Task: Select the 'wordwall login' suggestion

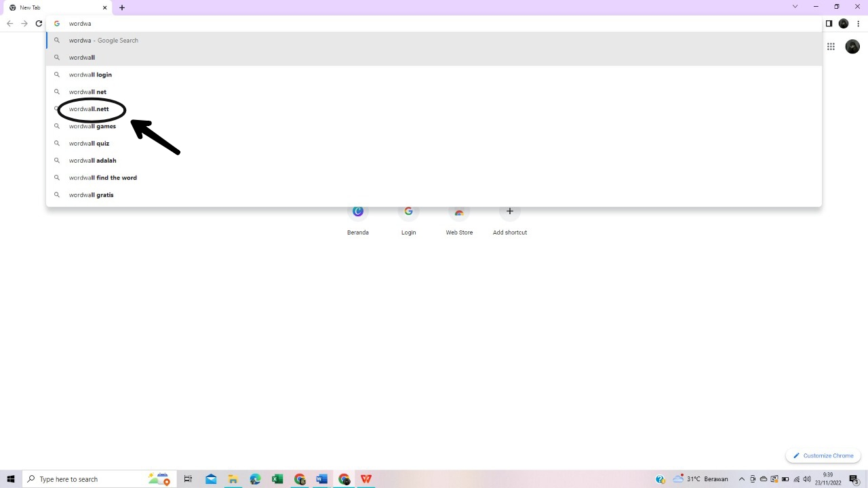Action: (x=434, y=75)
